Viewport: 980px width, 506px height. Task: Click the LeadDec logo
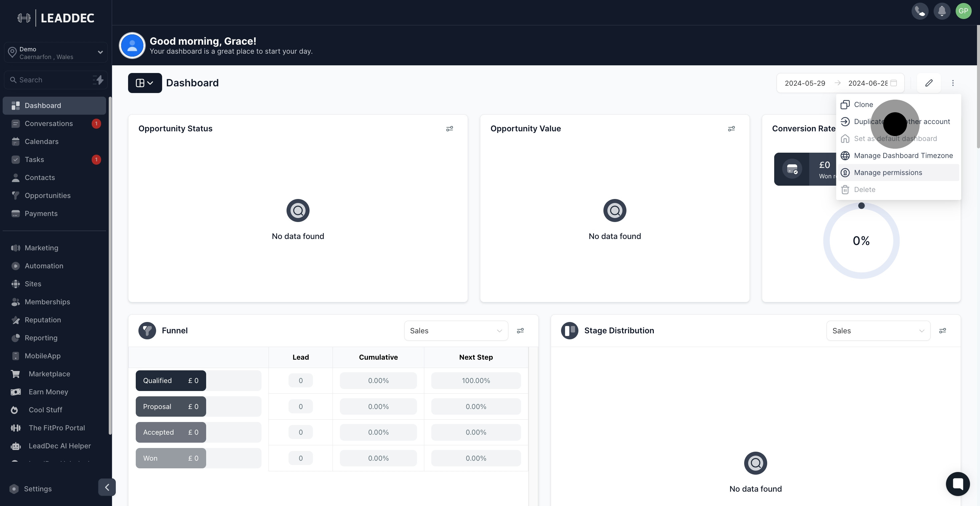coord(56,18)
